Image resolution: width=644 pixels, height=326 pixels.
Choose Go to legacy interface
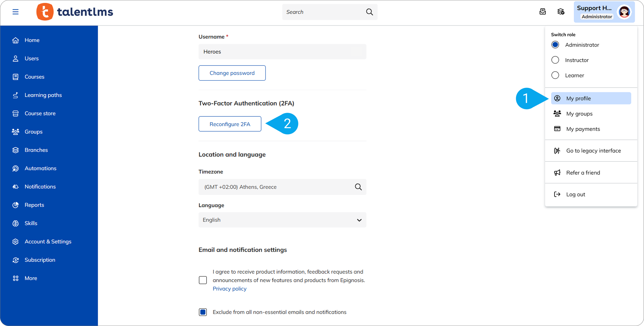[593, 151]
